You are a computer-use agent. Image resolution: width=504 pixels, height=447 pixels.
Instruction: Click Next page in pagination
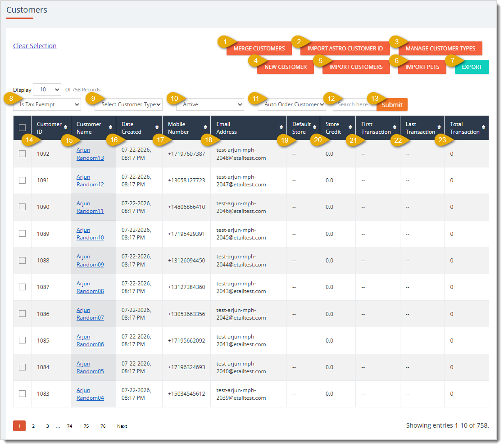[122, 426]
